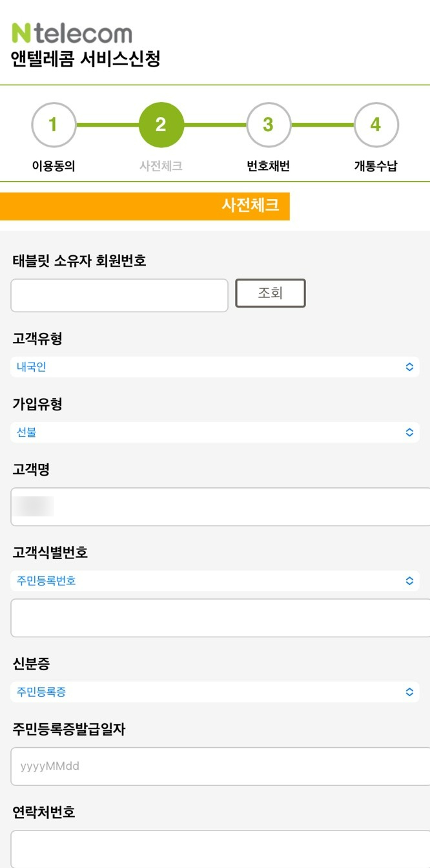This screenshot has height=868, width=430.
Task: Click the 조회 button
Action: (271, 293)
